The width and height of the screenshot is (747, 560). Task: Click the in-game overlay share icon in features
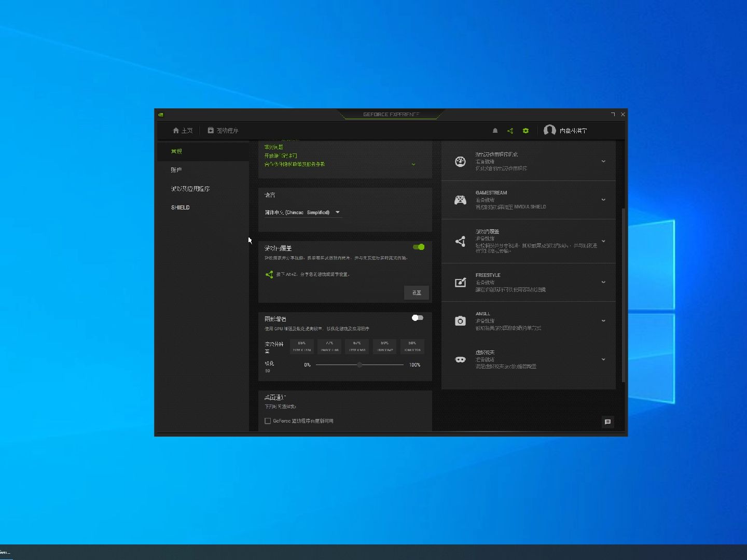[460, 241]
